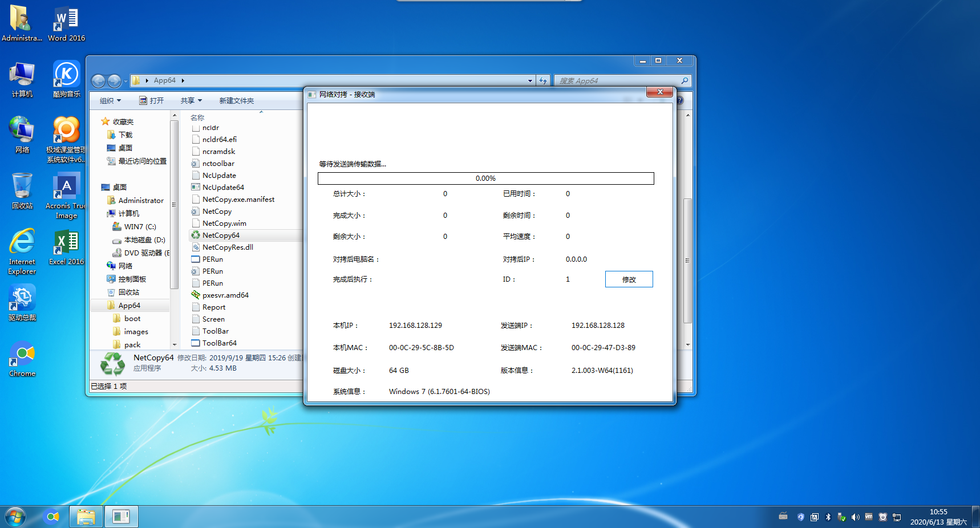The width and height of the screenshot is (980, 528).
Task: Click the Explorer file list vertical scrollbar
Action: 688,260
